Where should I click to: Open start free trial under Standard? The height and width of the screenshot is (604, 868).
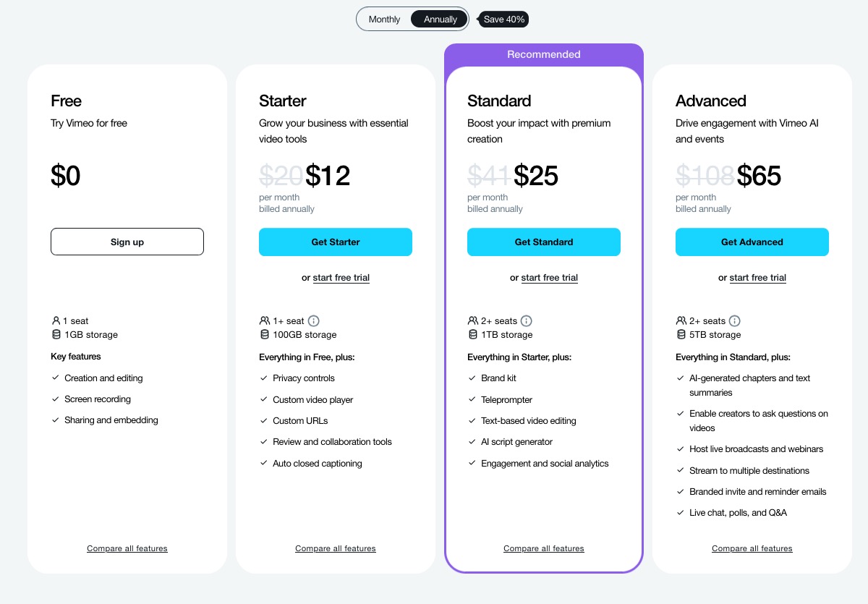click(549, 278)
